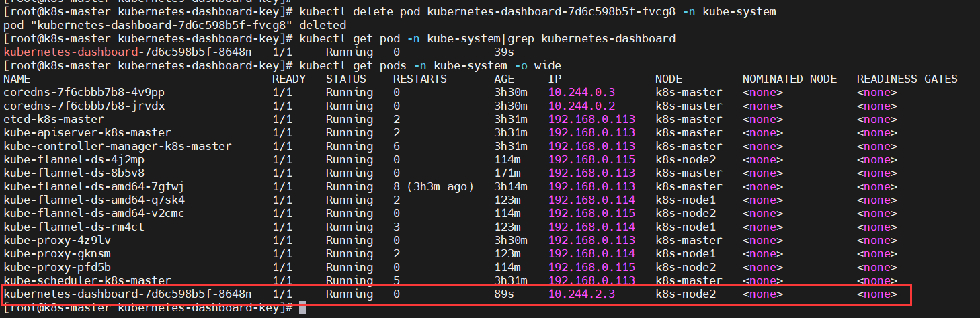Select pod name kube-flannel-ds-amd64-q7sk4
Image resolution: width=980 pixels, height=318 pixels.
(x=94, y=200)
